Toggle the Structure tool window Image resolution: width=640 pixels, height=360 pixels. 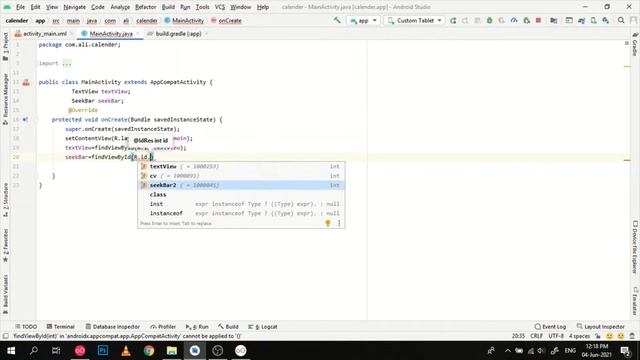(5, 199)
